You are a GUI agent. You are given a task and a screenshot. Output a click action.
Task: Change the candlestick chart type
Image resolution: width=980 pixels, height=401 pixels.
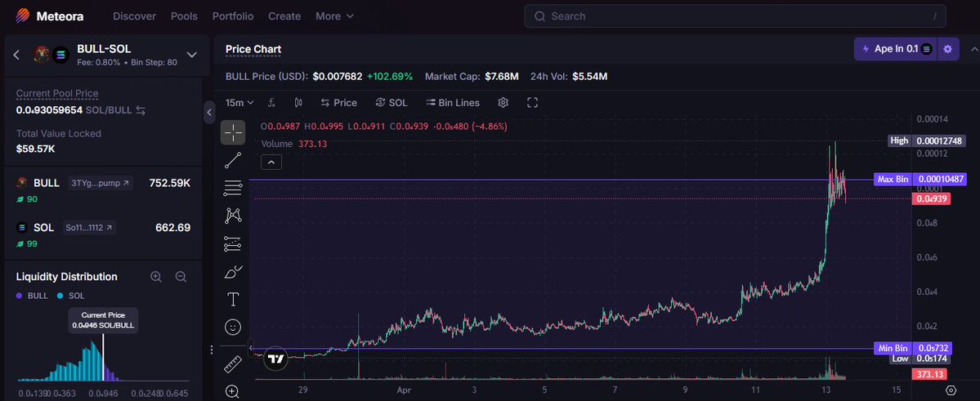(x=298, y=102)
